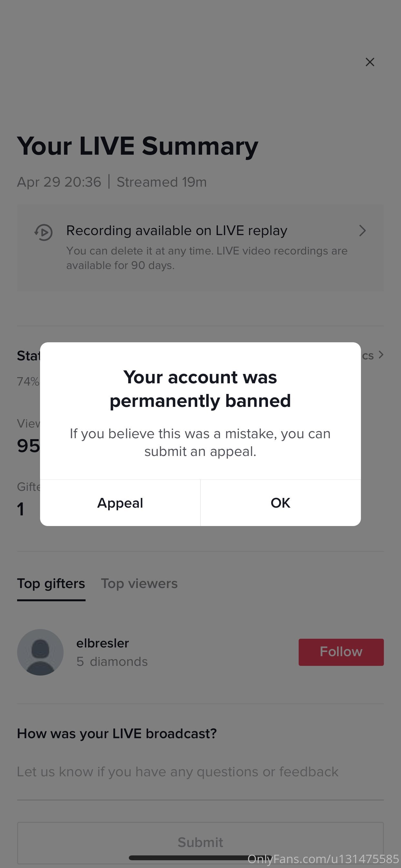Tap the home indicator bar at the bottom
Screen dimensions: 401x868
[x=200, y=858]
